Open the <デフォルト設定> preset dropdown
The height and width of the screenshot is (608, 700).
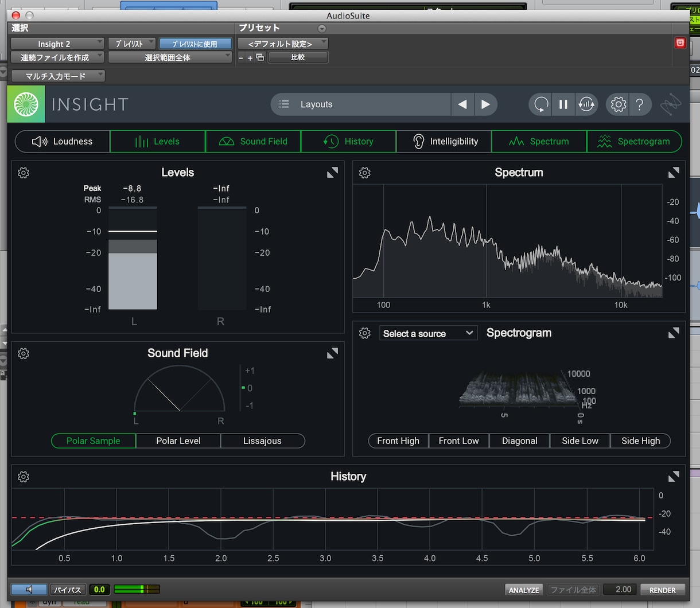pyautogui.click(x=283, y=44)
